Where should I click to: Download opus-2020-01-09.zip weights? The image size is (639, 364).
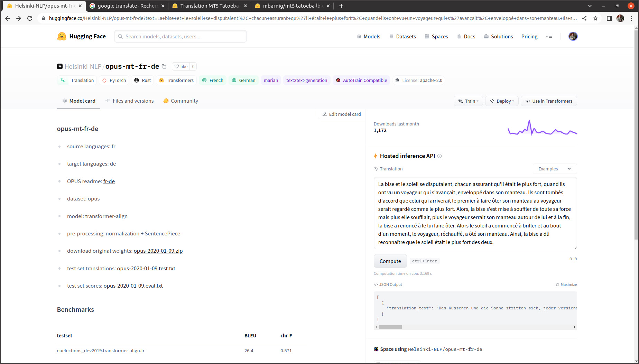158,251
